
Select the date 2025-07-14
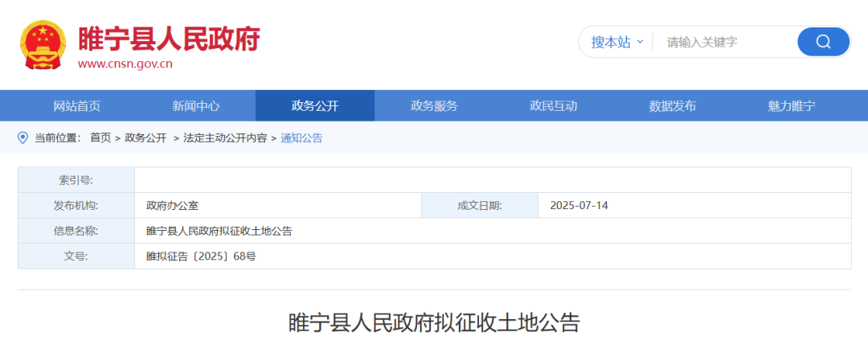pyautogui.click(x=579, y=206)
